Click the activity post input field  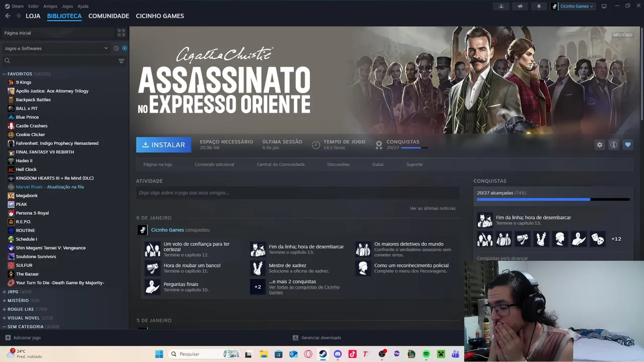coord(297,193)
